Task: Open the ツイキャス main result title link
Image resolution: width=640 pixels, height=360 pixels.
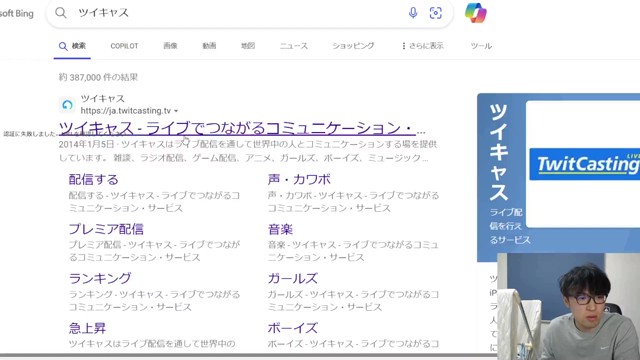Action: pos(242,128)
